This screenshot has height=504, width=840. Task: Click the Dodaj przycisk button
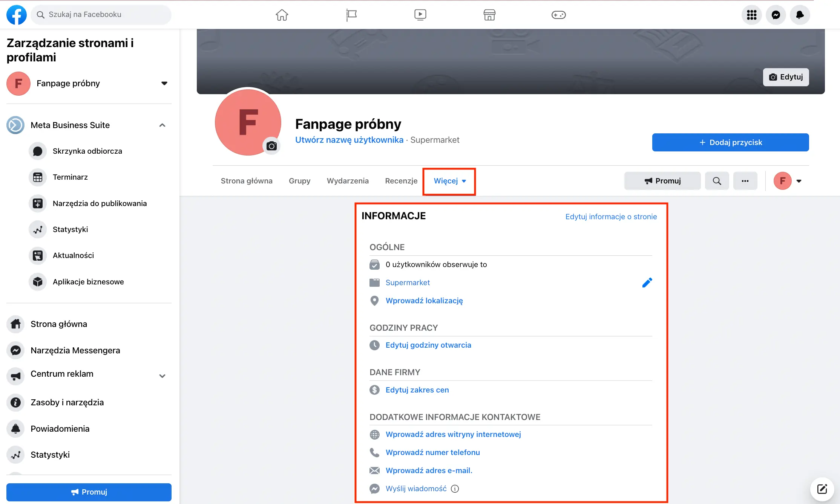[730, 142]
